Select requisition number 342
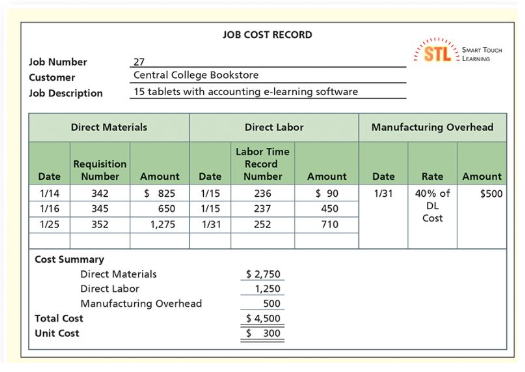The image size is (525, 372). click(x=100, y=194)
